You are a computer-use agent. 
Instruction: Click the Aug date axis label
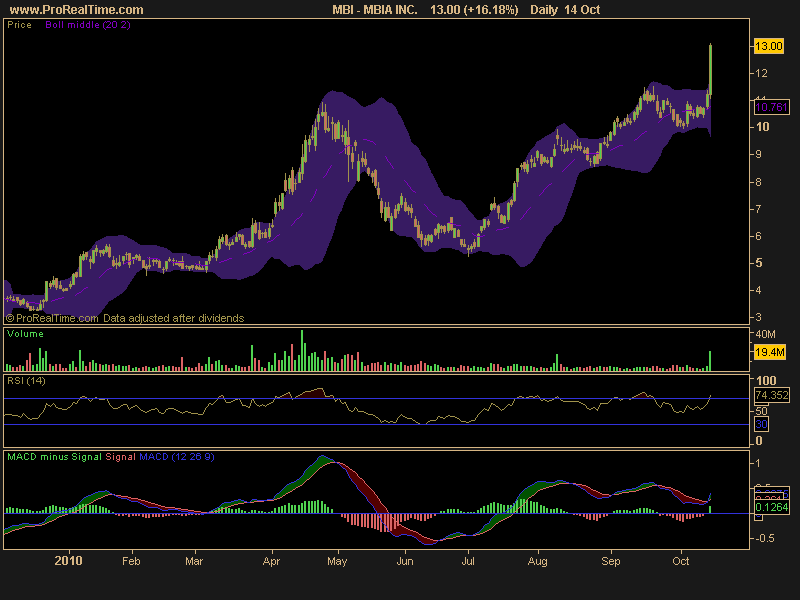pyautogui.click(x=537, y=561)
